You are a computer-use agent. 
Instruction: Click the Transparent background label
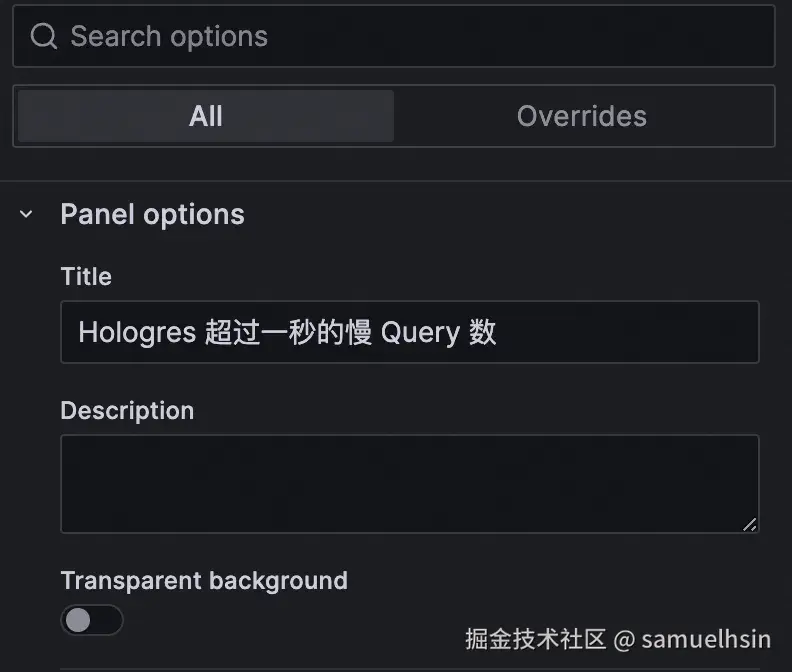pyautogui.click(x=204, y=581)
